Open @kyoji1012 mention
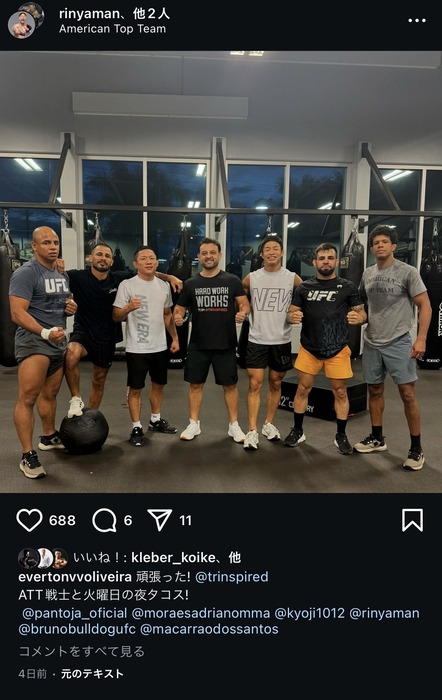This screenshot has width=442, height=700. [x=309, y=613]
